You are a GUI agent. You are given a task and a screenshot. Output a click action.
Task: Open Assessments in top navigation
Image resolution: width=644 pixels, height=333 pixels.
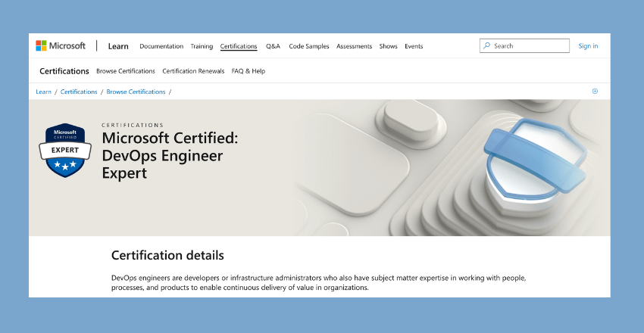click(354, 46)
